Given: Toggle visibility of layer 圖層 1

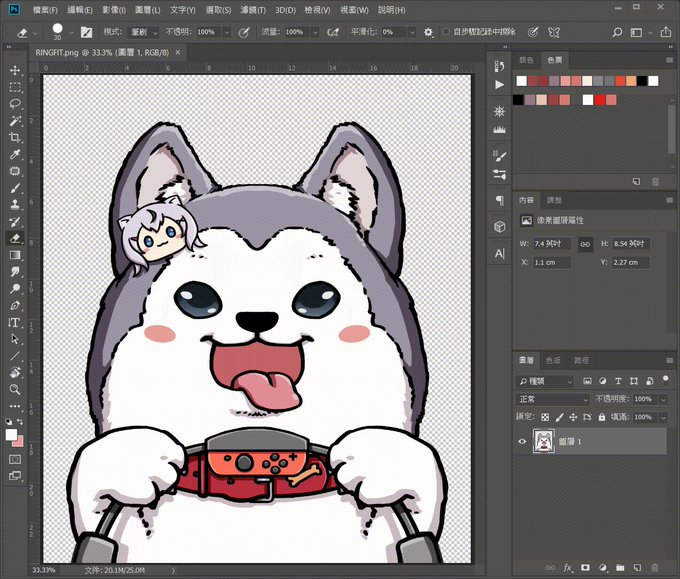Looking at the screenshot, I should 522,442.
